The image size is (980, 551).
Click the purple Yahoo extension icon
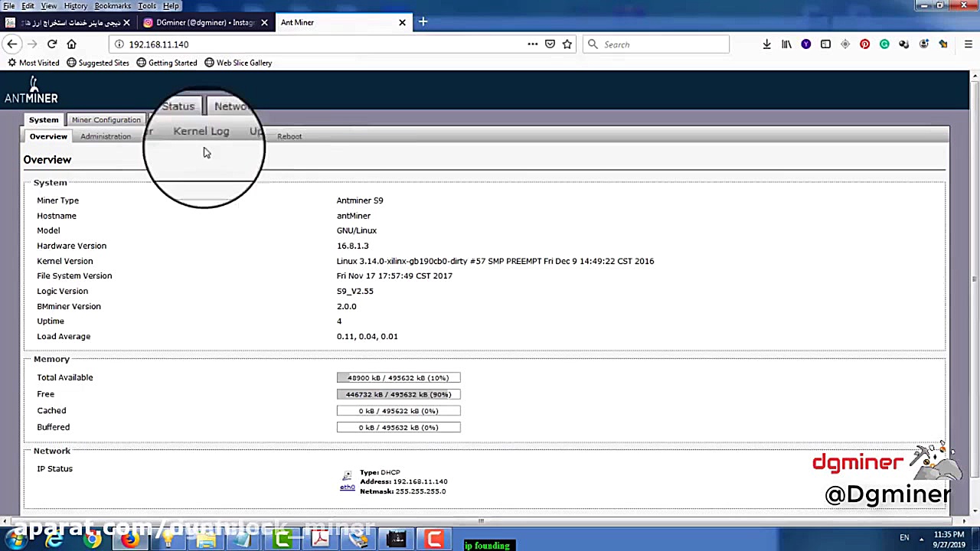805,44
